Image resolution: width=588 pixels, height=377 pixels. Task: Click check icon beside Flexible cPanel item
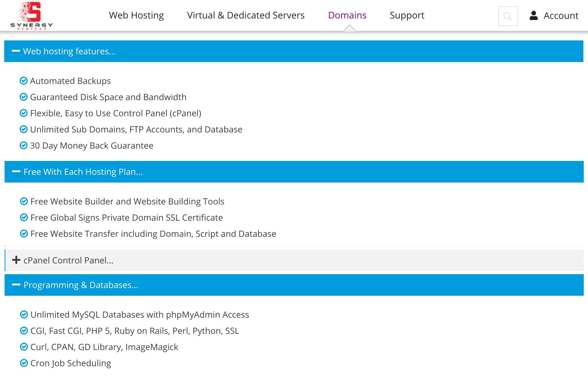23,113
